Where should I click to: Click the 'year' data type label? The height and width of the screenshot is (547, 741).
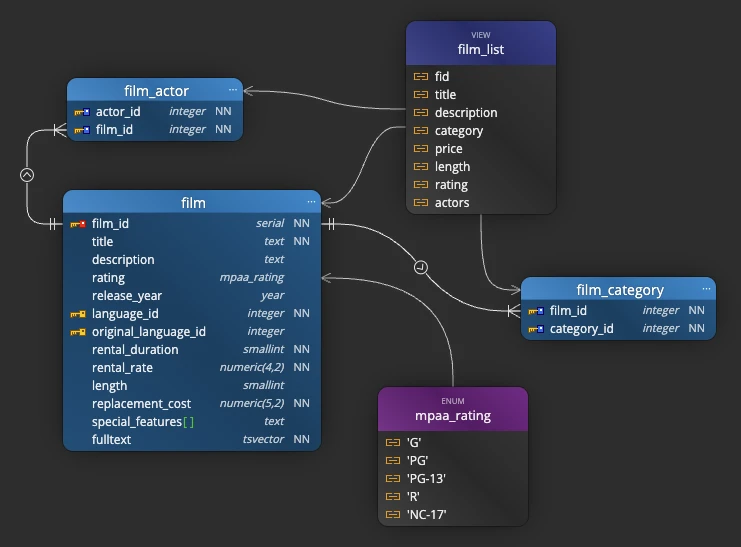point(272,295)
